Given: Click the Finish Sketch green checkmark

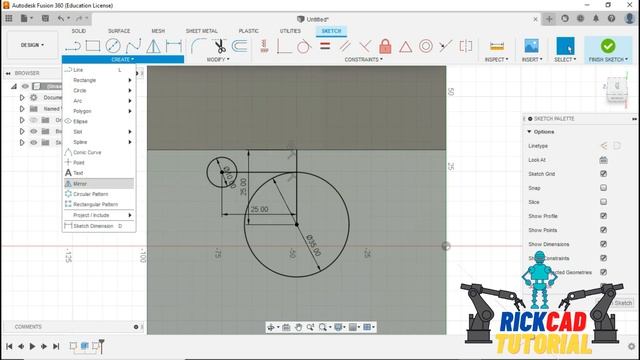Looking at the screenshot, I should click(x=608, y=46).
